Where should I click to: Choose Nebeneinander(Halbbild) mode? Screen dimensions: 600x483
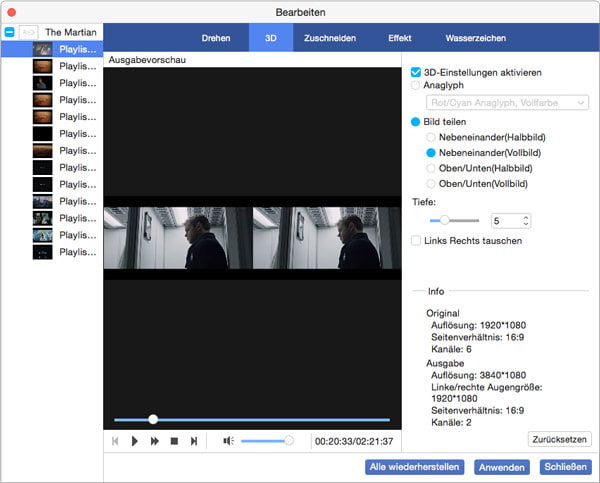pos(431,137)
